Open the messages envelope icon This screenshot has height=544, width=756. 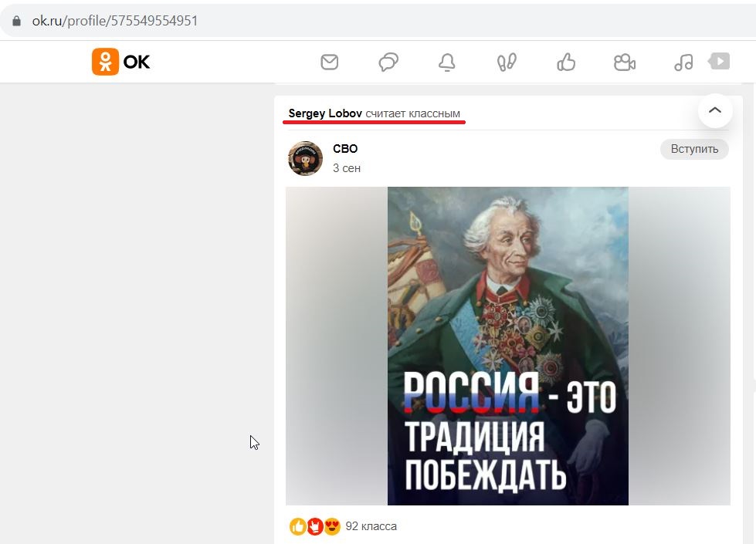pyautogui.click(x=330, y=63)
